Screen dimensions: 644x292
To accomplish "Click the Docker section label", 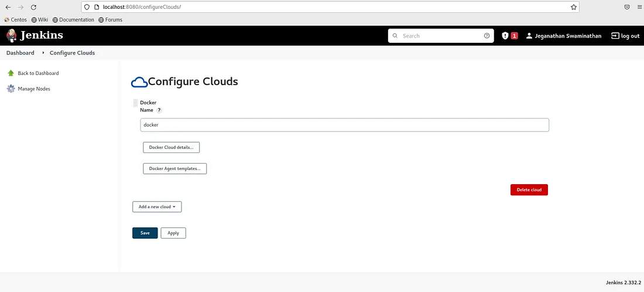I will 148,103.
